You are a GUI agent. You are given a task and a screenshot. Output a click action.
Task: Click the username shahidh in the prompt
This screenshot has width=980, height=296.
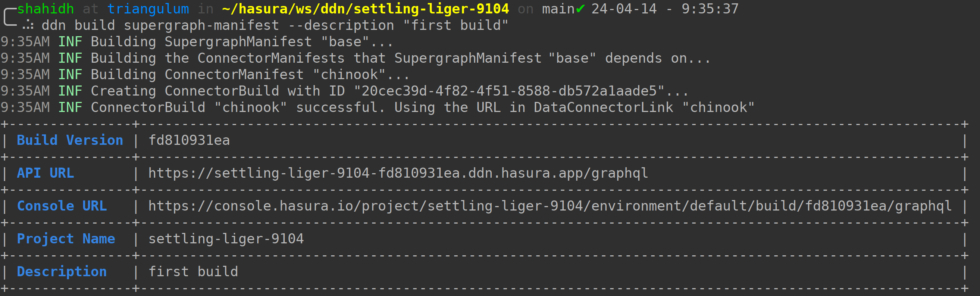click(46, 8)
